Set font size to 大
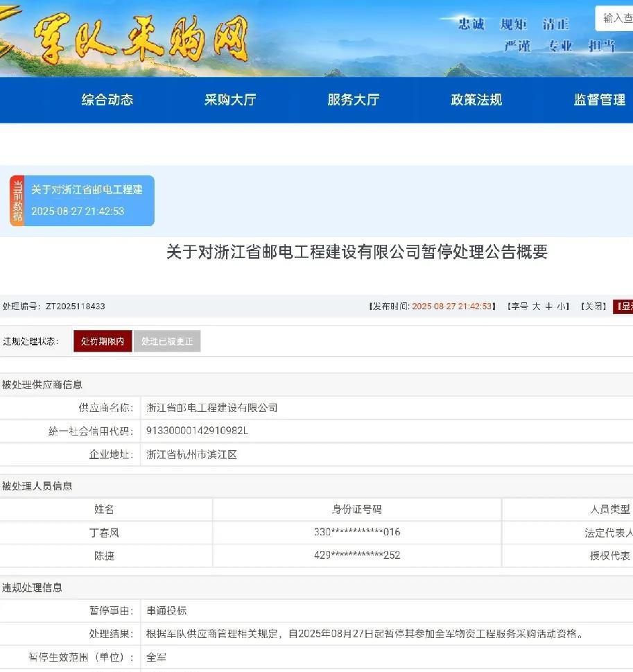This screenshot has height=672, width=633. (x=536, y=306)
